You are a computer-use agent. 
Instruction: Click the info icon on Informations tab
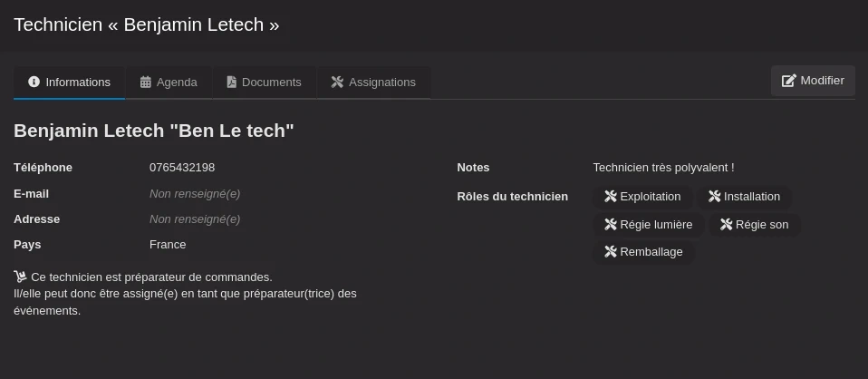pos(34,82)
